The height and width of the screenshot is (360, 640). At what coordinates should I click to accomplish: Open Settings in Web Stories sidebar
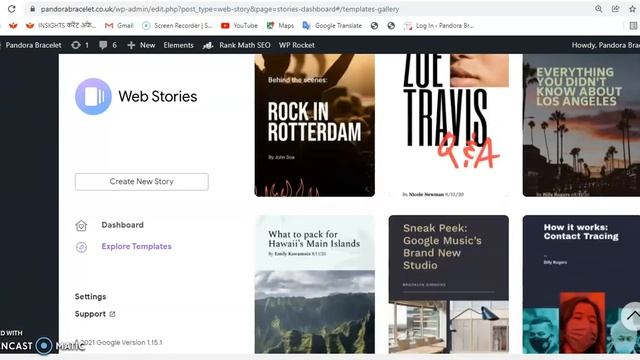point(90,297)
